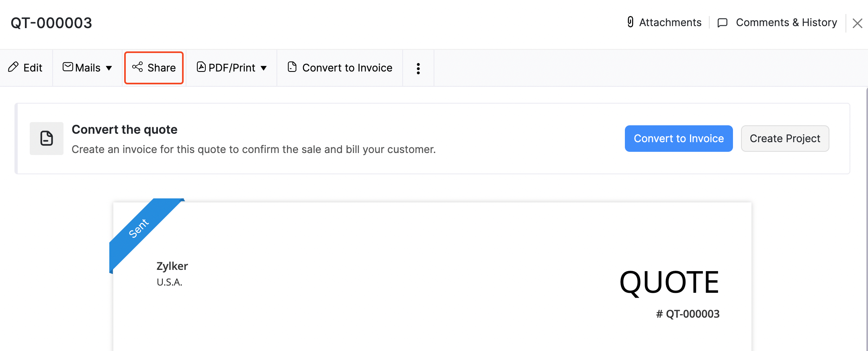Click the Share network icon

click(x=137, y=67)
